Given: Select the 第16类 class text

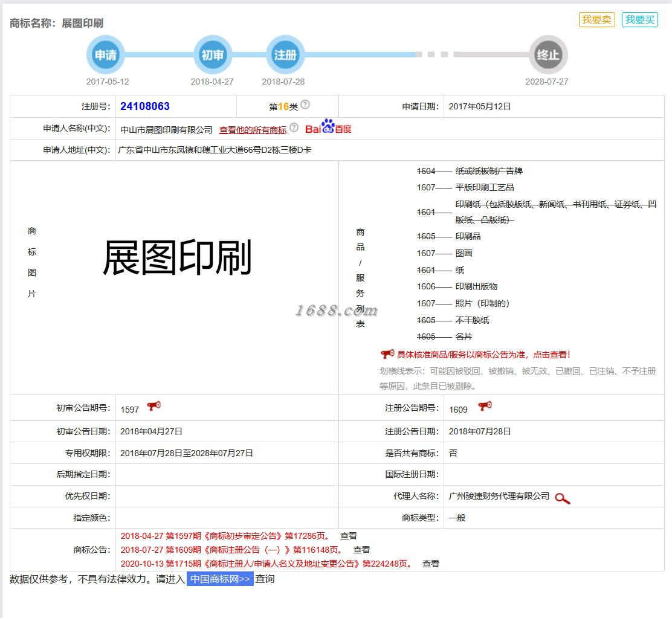Looking at the screenshot, I should [x=283, y=107].
